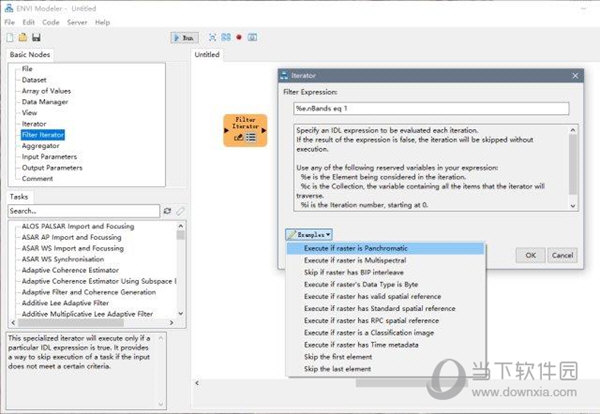Open the Examples dropdown button
600x414 pixels.
tap(309, 235)
